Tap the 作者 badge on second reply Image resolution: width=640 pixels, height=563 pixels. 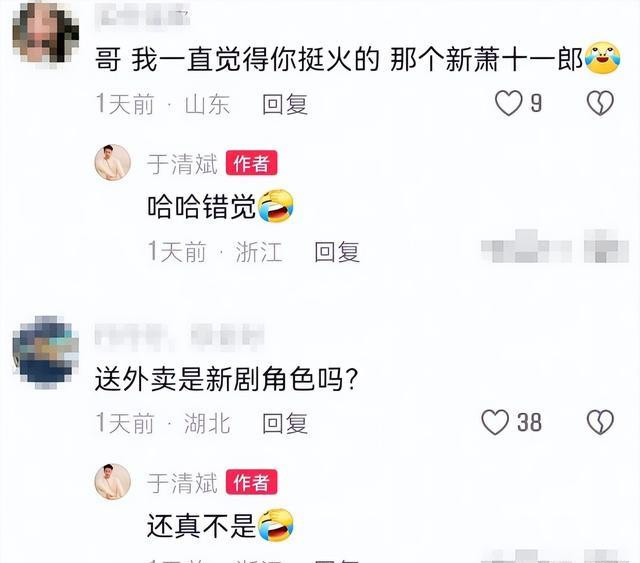[251, 482]
